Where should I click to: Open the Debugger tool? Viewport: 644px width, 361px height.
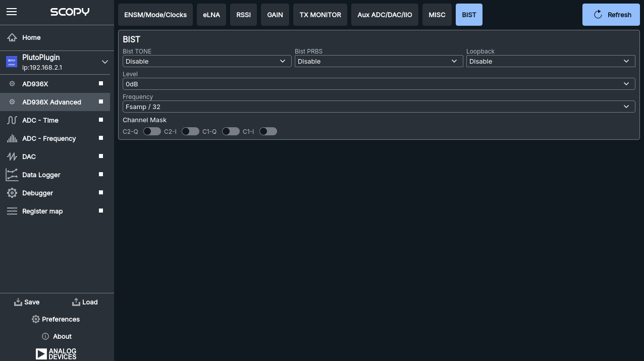pyautogui.click(x=55, y=193)
